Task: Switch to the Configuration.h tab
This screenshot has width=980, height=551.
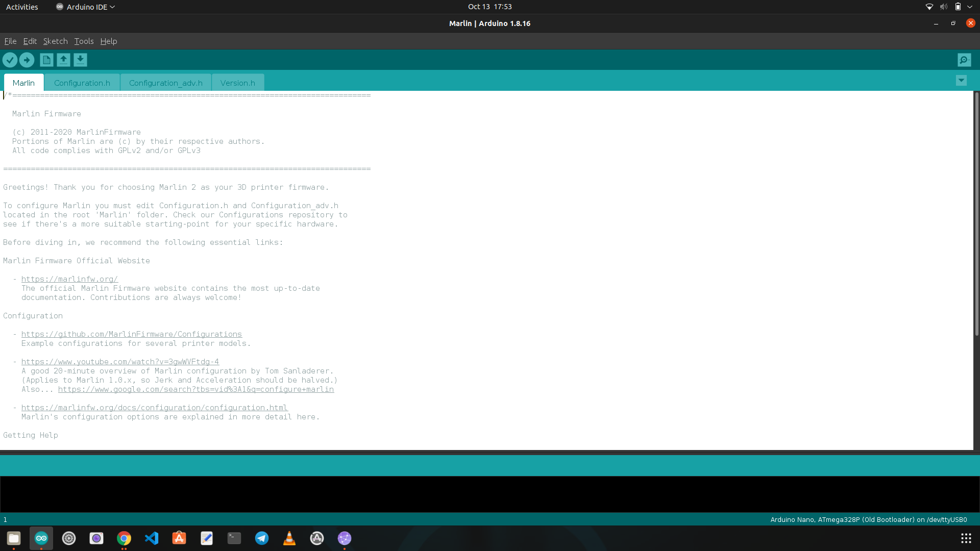Action: [x=82, y=83]
